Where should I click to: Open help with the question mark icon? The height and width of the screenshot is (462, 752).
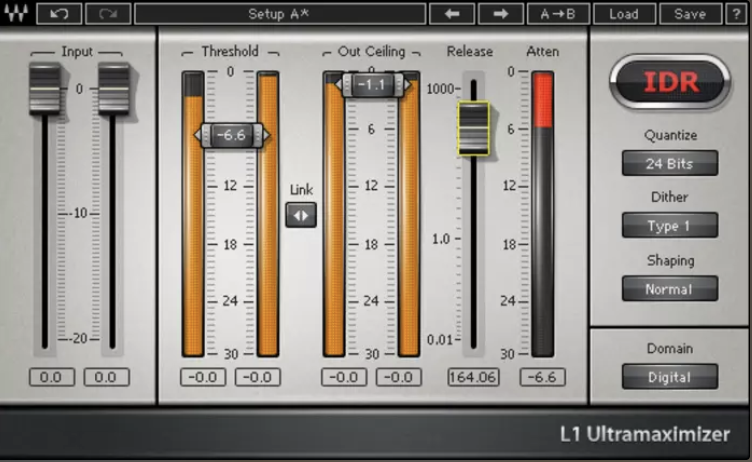tap(736, 13)
